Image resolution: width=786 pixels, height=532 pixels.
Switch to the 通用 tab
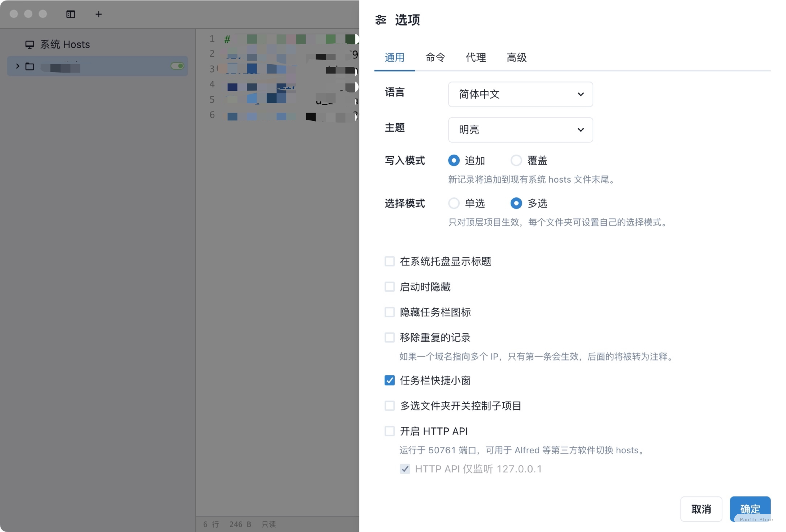coord(394,58)
